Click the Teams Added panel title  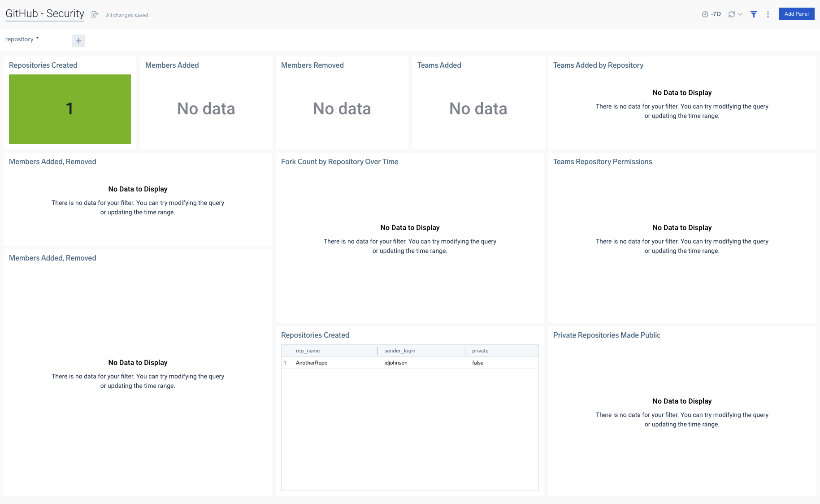tap(439, 65)
